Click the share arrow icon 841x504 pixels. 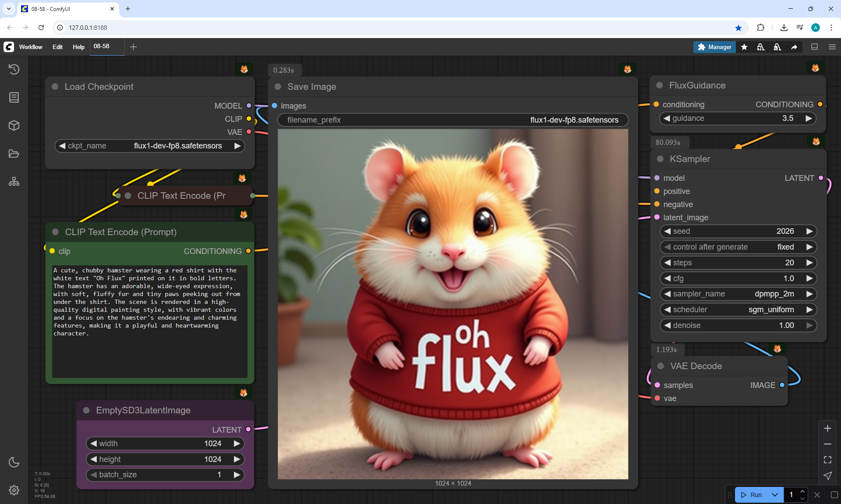click(794, 47)
